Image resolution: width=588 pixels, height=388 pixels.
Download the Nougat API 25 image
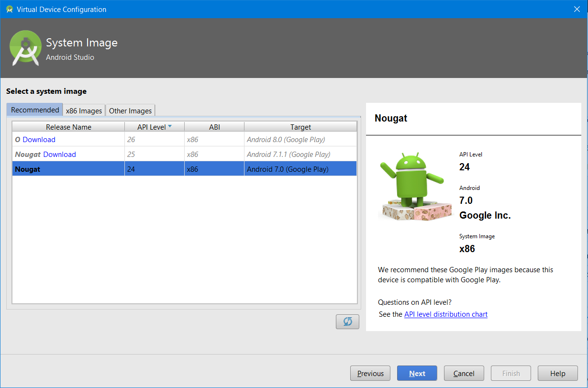coord(59,155)
